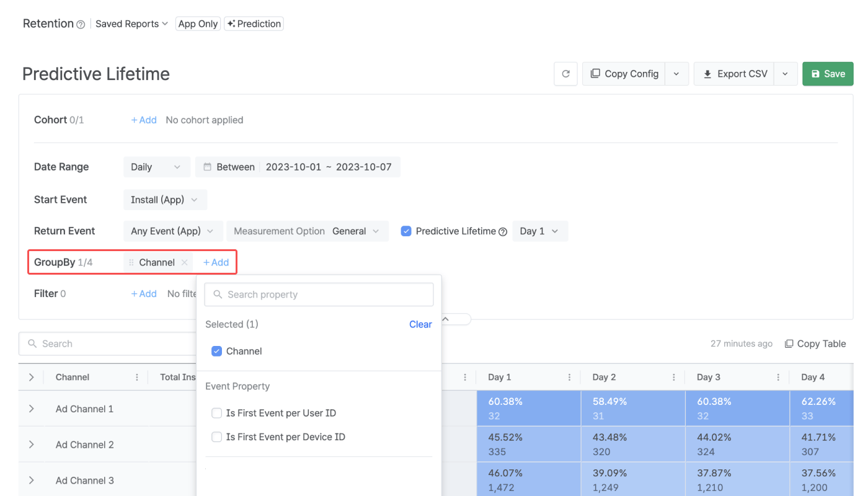Open the Saved Reports dropdown
868x496 pixels.
(x=131, y=24)
